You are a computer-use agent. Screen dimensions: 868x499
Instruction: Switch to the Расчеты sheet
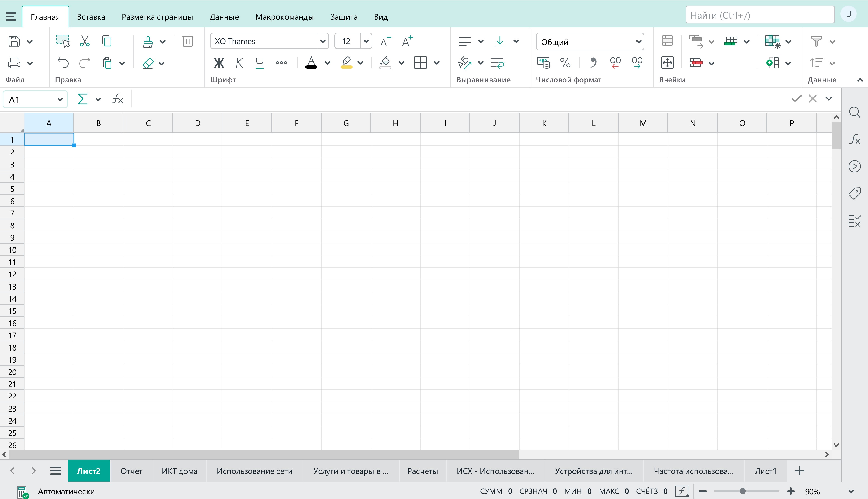422,471
